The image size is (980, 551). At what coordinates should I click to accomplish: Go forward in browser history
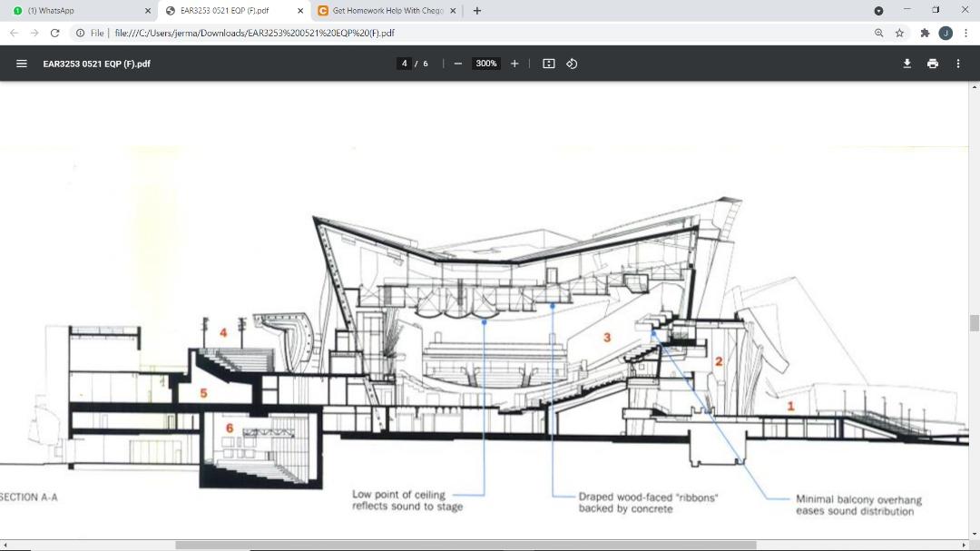click(x=34, y=34)
